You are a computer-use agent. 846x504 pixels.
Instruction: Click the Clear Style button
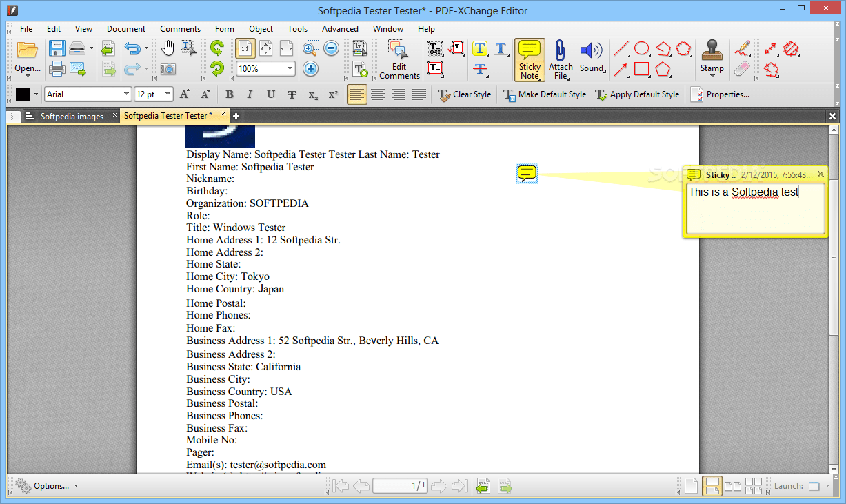pos(465,94)
